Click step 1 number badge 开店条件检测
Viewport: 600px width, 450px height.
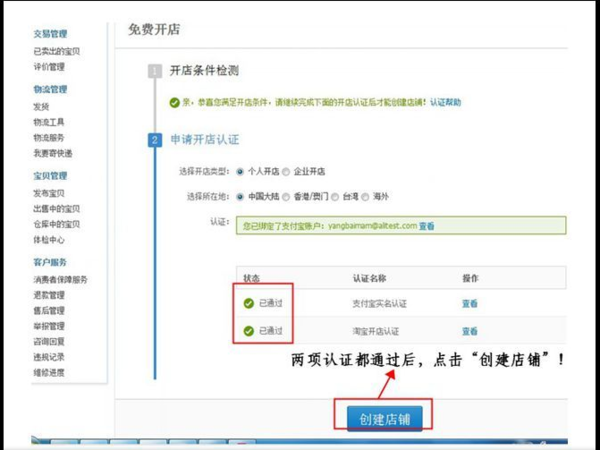[155, 71]
